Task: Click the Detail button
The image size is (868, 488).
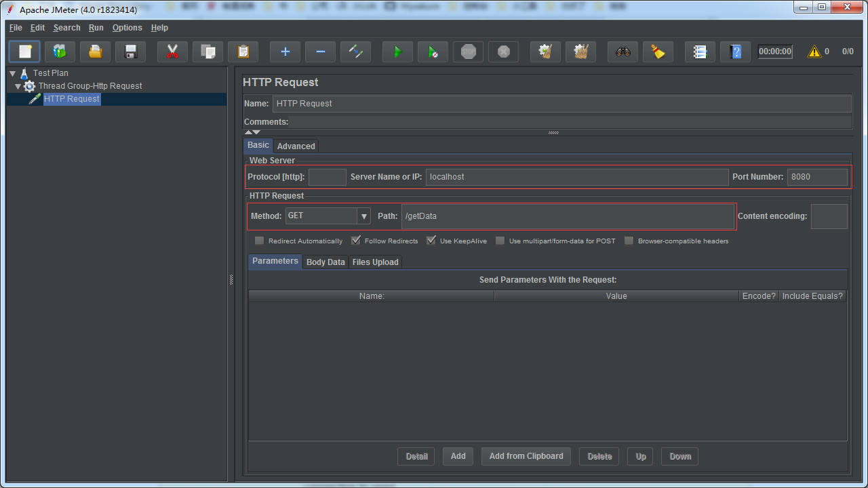Action: 416,456
